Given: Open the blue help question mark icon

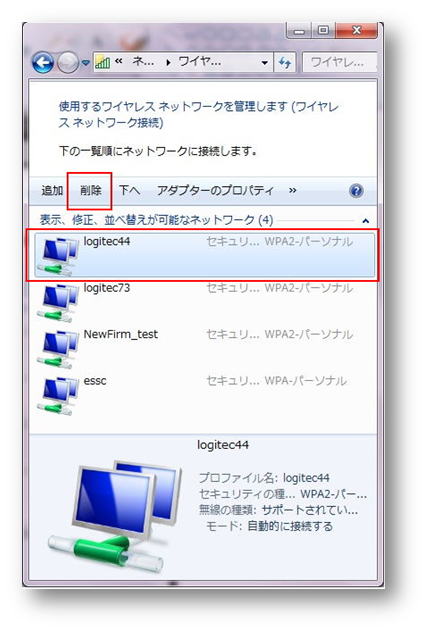Looking at the screenshot, I should point(356,190).
